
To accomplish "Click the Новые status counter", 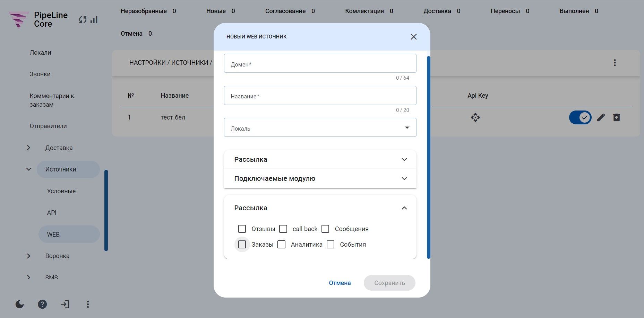I will pos(221,11).
